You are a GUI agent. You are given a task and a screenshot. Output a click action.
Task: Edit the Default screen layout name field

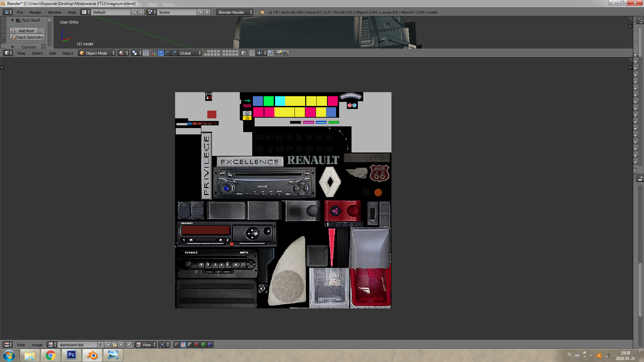click(111, 12)
